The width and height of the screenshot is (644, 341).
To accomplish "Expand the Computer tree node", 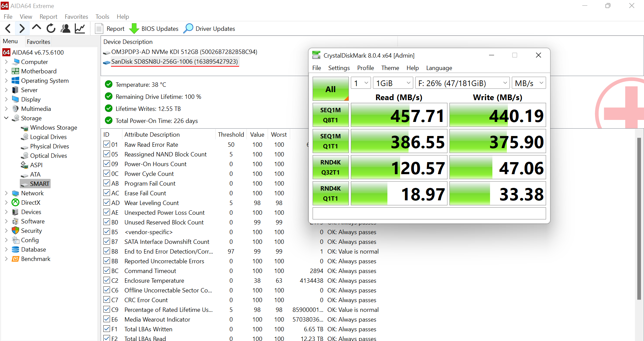I will [x=6, y=62].
